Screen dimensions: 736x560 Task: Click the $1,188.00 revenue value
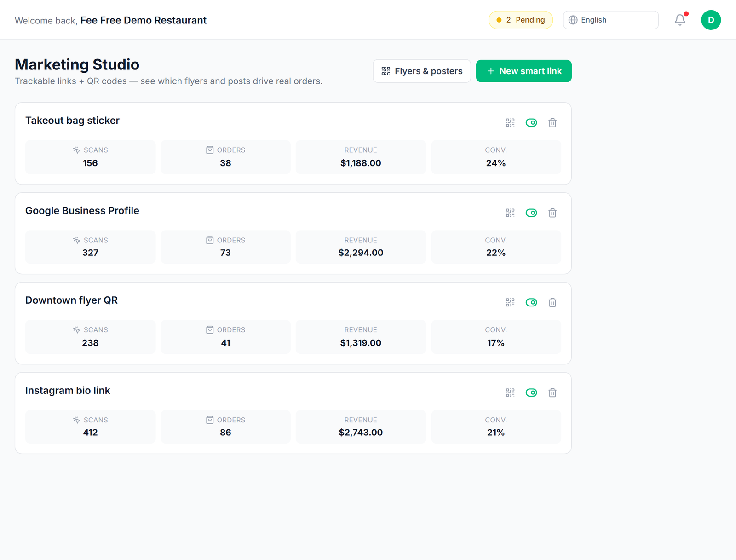(x=361, y=163)
